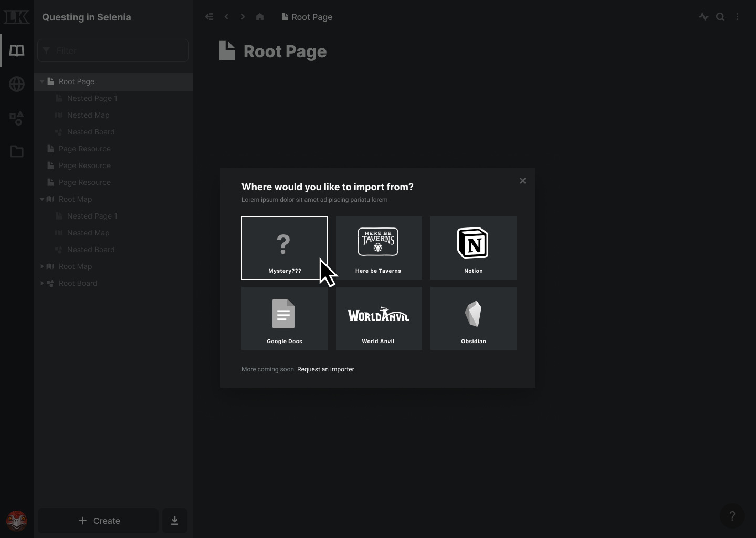
Task: Expand the Root Board node
Action: tap(42, 283)
